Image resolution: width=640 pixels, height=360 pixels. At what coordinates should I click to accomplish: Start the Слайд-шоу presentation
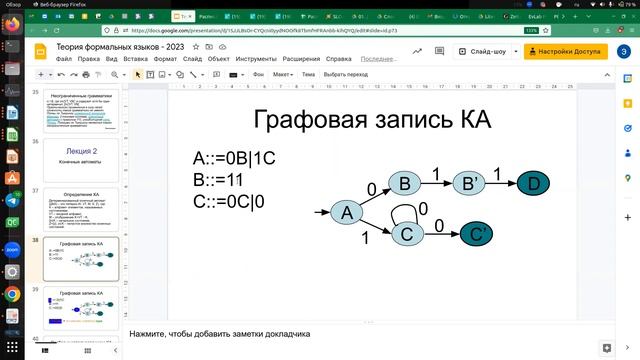click(482, 52)
